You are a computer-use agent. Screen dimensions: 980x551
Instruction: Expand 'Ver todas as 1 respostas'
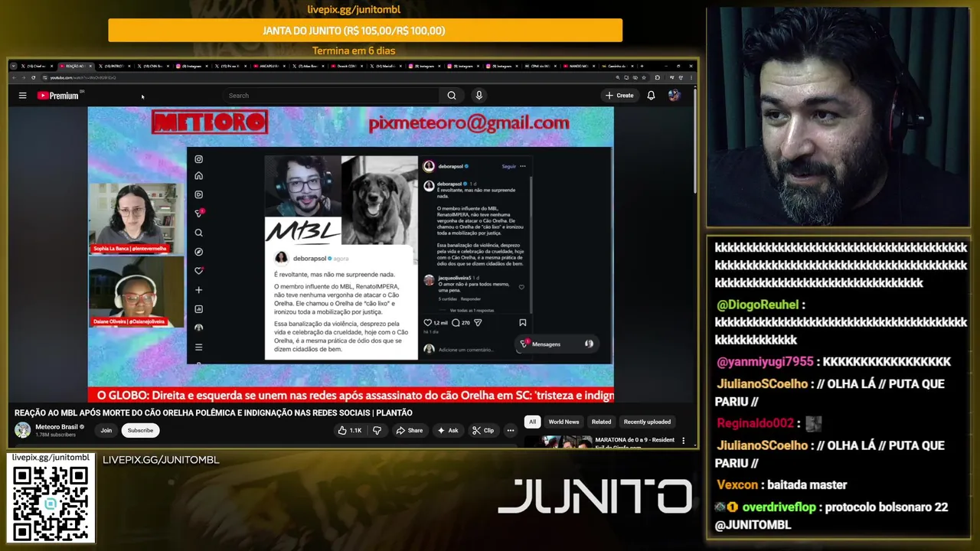(x=472, y=310)
